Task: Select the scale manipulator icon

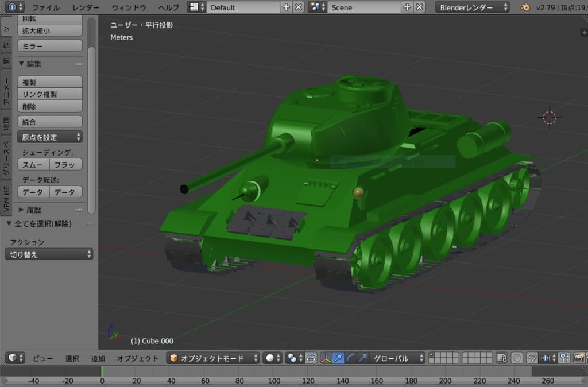Action: pos(363,358)
